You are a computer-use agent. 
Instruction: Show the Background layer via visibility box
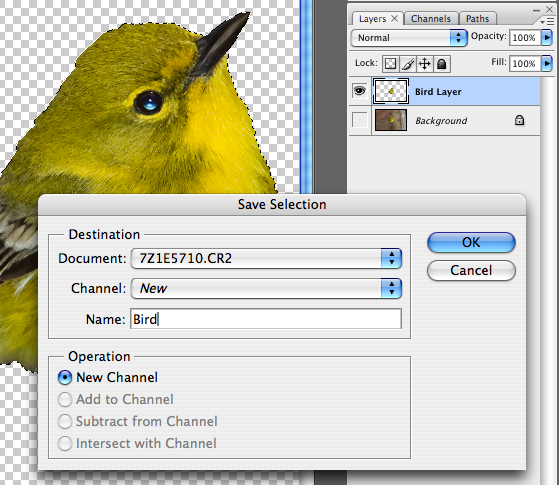[x=359, y=120]
